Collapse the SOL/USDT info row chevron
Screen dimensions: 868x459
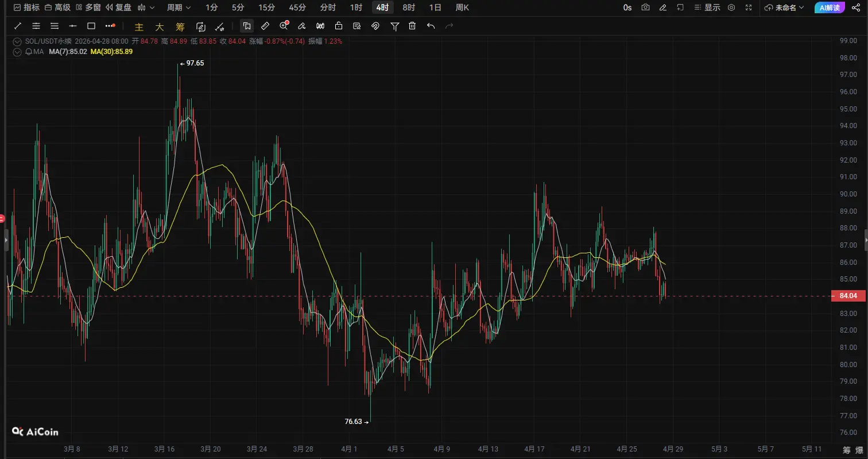(17, 41)
